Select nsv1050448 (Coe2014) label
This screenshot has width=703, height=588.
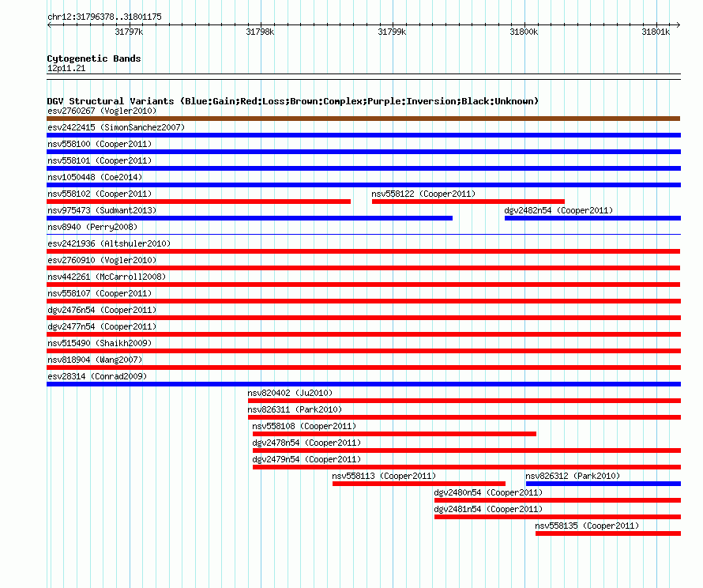tap(95, 177)
